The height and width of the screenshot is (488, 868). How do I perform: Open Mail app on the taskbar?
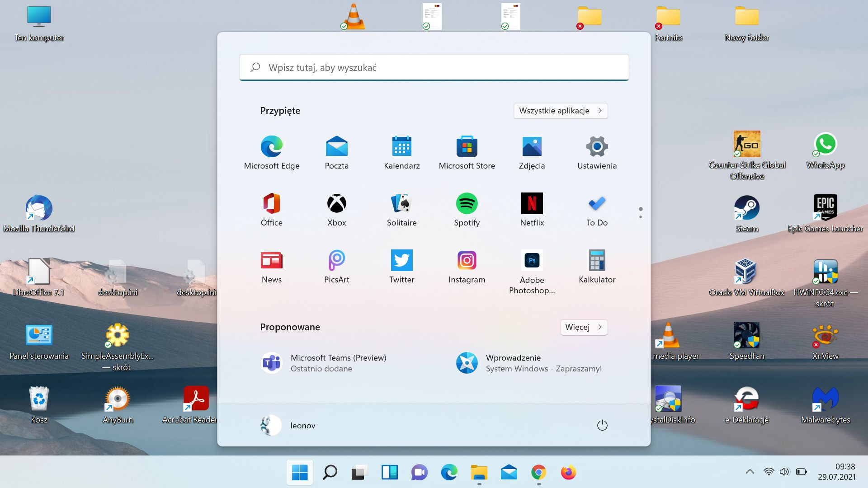[509, 473]
